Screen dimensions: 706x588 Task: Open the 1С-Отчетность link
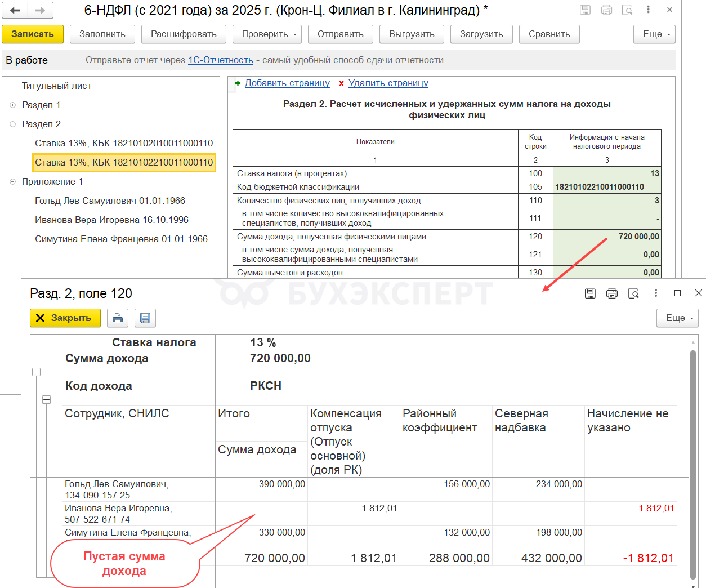tap(220, 60)
